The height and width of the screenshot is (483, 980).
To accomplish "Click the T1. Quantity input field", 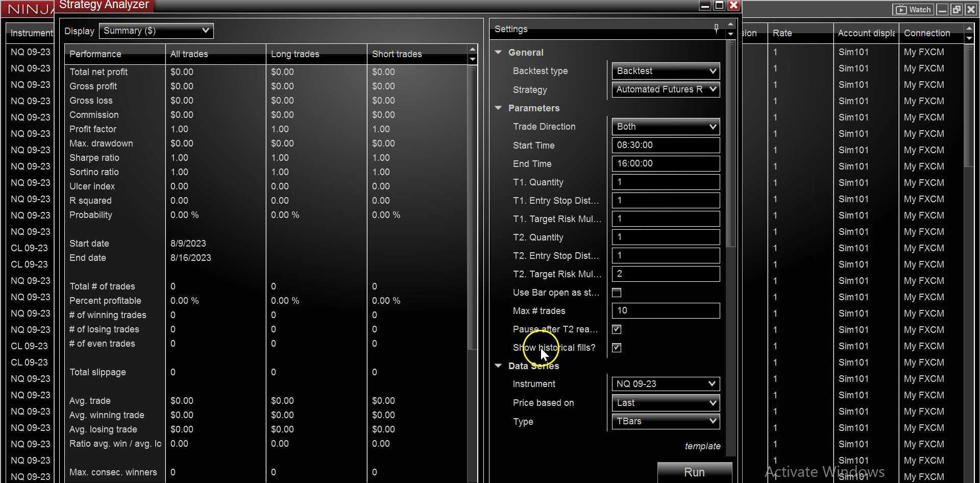I will point(666,182).
